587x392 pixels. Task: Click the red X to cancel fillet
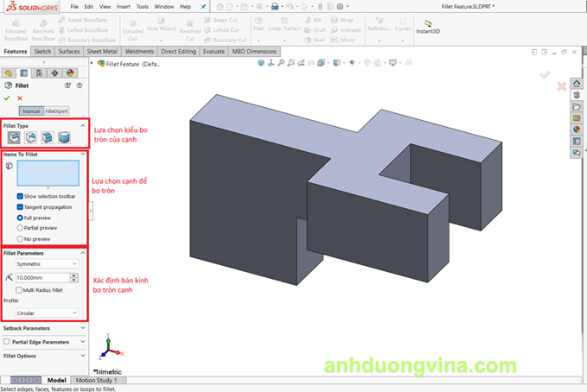(19, 98)
